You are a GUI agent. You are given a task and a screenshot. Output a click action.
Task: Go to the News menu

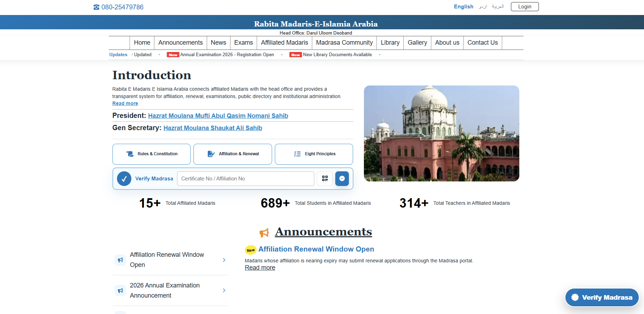(x=218, y=43)
